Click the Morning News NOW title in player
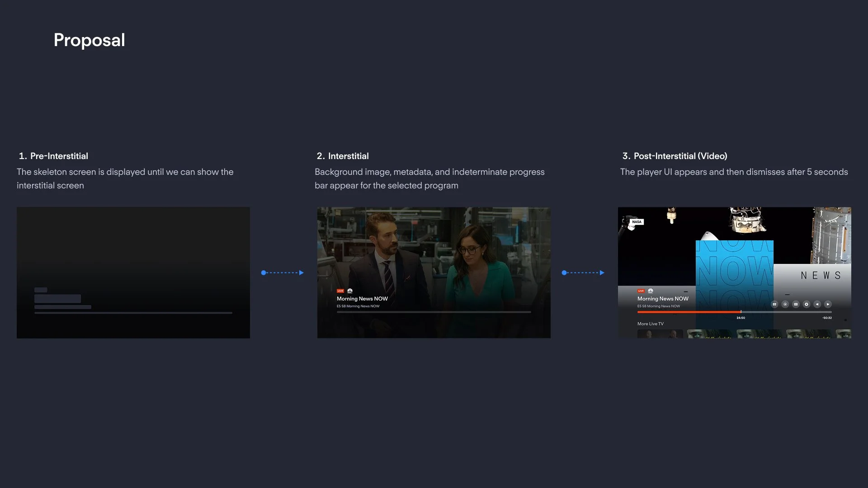 tap(663, 299)
